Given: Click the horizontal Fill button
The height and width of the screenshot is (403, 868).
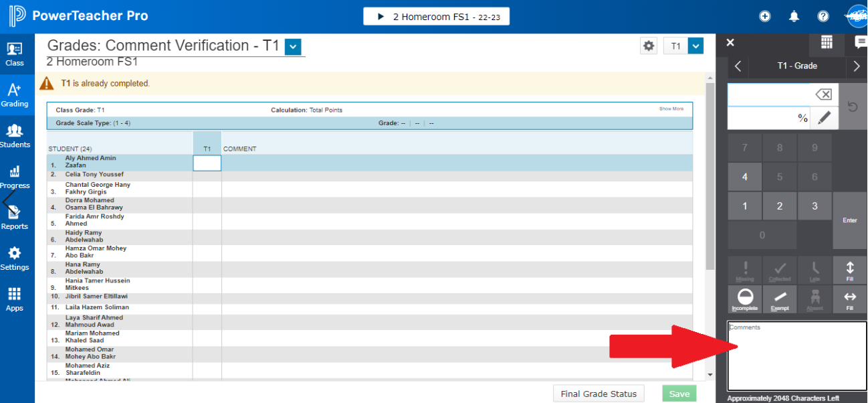Looking at the screenshot, I should 850,299.
